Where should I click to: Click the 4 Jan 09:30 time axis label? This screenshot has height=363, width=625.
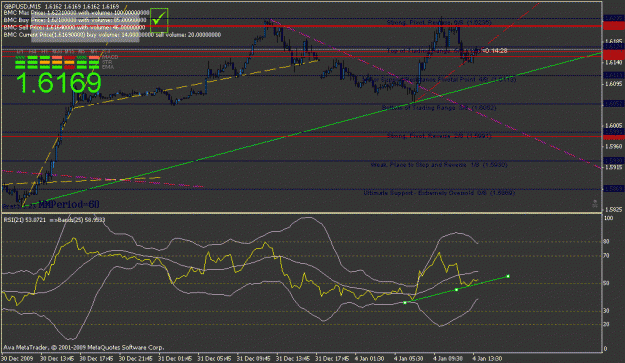pos(448,358)
